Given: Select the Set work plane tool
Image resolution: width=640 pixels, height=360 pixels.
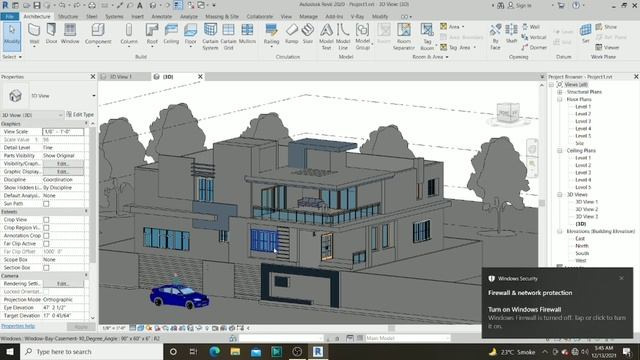Looking at the screenshot, I should point(585,33).
